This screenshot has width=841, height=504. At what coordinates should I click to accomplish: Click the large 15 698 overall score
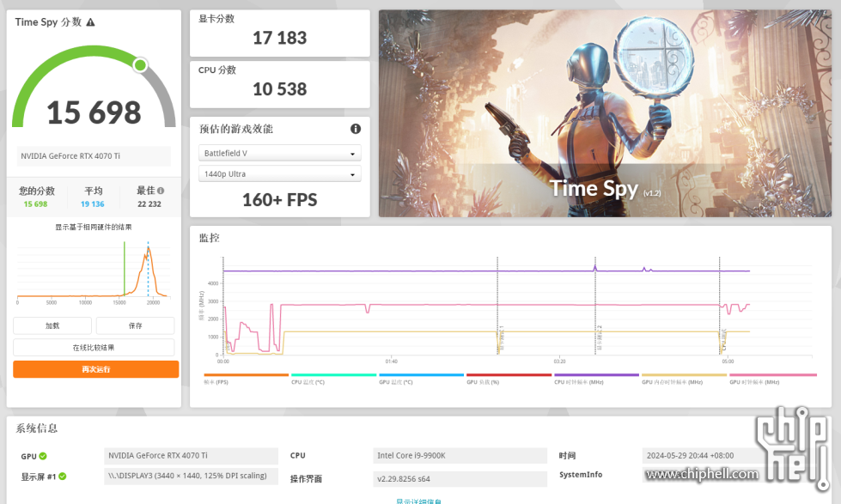[94, 112]
